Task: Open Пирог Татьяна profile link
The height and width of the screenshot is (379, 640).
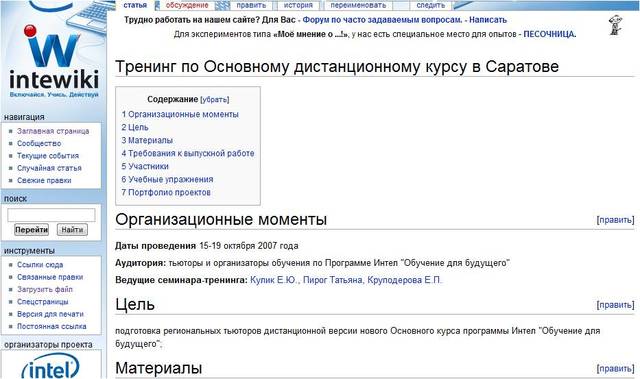Action: tap(333, 280)
